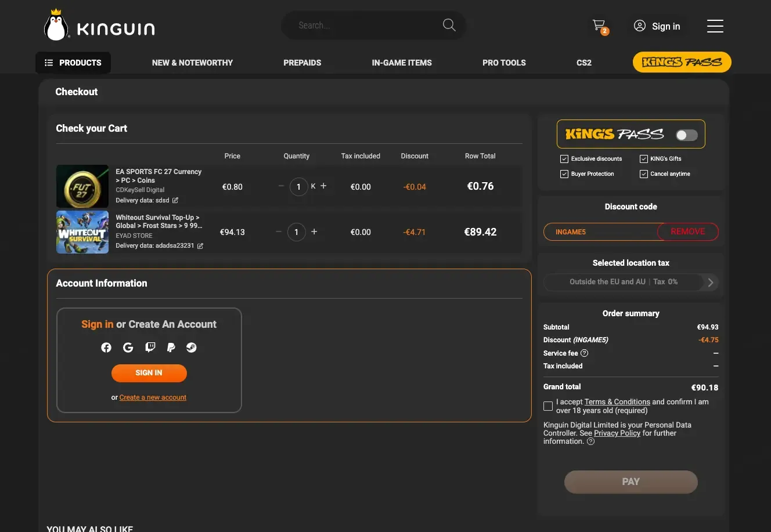771x532 pixels.
Task: Expand the Selected location tax selector
Action: pos(631,282)
